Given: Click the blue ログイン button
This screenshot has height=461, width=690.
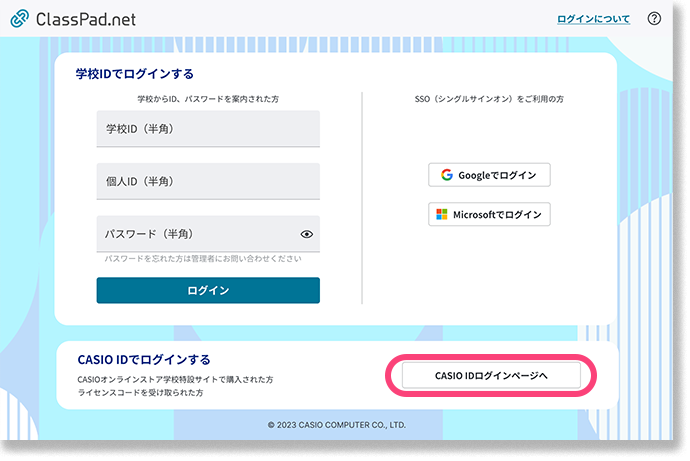Looking at the screenshot, I should point(208,290).
